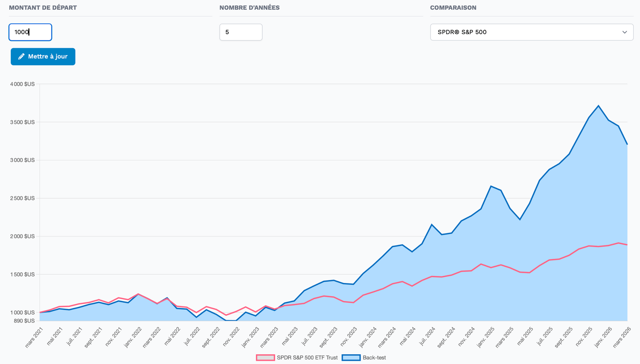Image resolution: width=640 pixels, height=364 pixels.
Task: Click the pencil icon on Mettre à jour
Action: pos(21,57)
